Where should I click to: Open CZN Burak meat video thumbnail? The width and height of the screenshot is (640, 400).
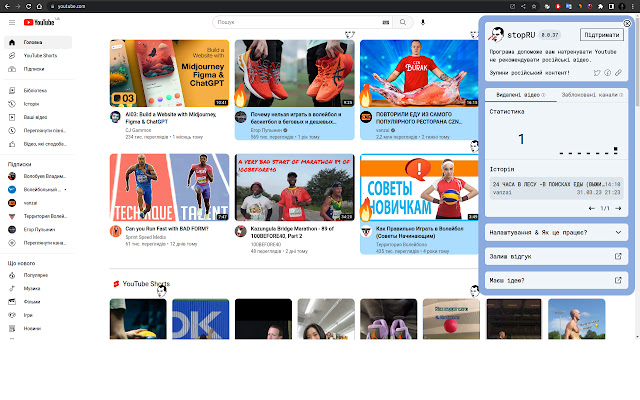click(x=419, y=73)
